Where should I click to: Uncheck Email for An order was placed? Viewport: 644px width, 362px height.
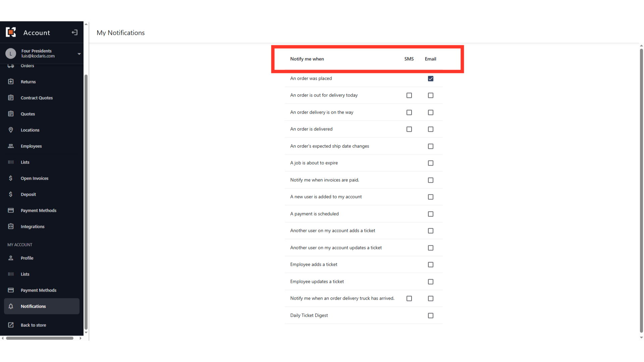pyautogui.click(x=431, y=78)
